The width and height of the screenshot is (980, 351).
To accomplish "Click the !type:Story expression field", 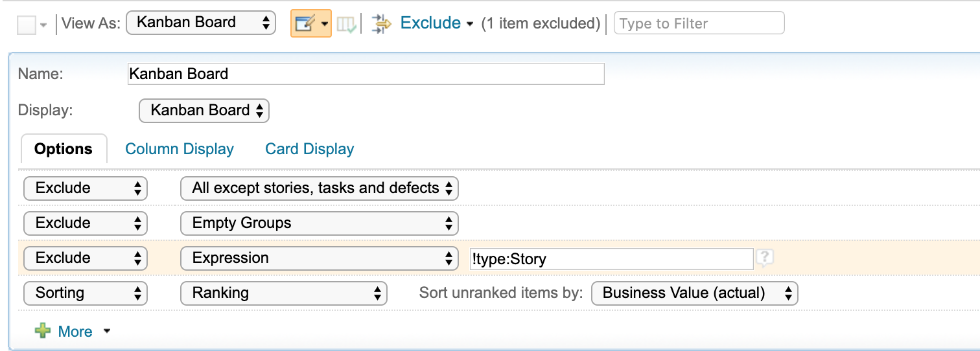I will [x=611, y=259].
